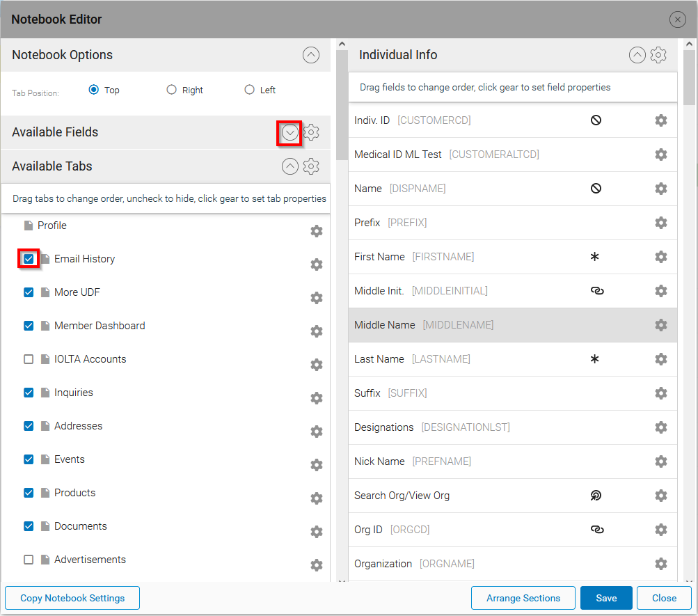Open field properties gear for Search Org/View Org
The width and height of the screenshot is (698, 616).
coord(661,496)
